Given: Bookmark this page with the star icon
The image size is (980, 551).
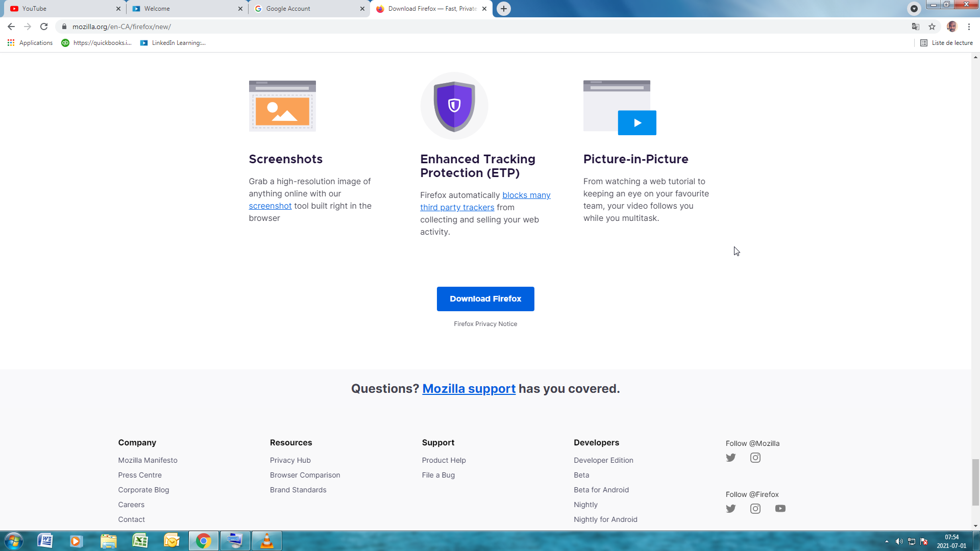Looking at the screenshot, I should click(x=932, y=27).
